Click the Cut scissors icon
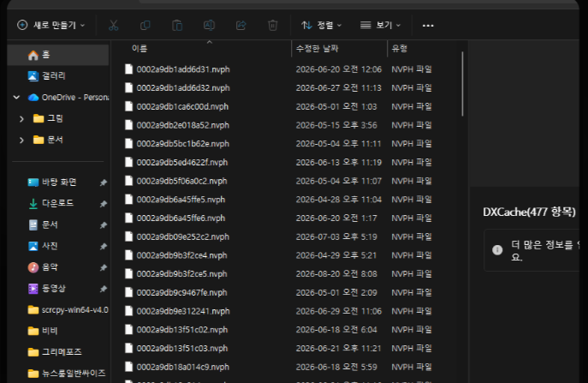 point(113,25)
